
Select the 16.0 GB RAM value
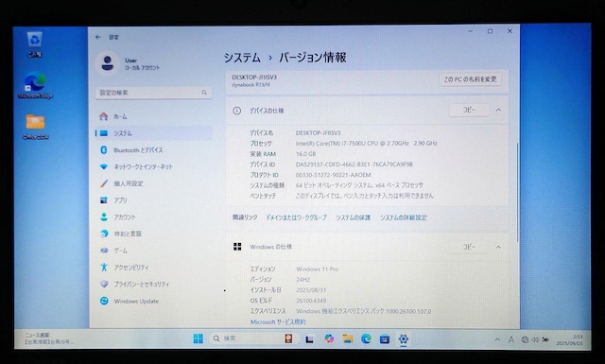306,153
